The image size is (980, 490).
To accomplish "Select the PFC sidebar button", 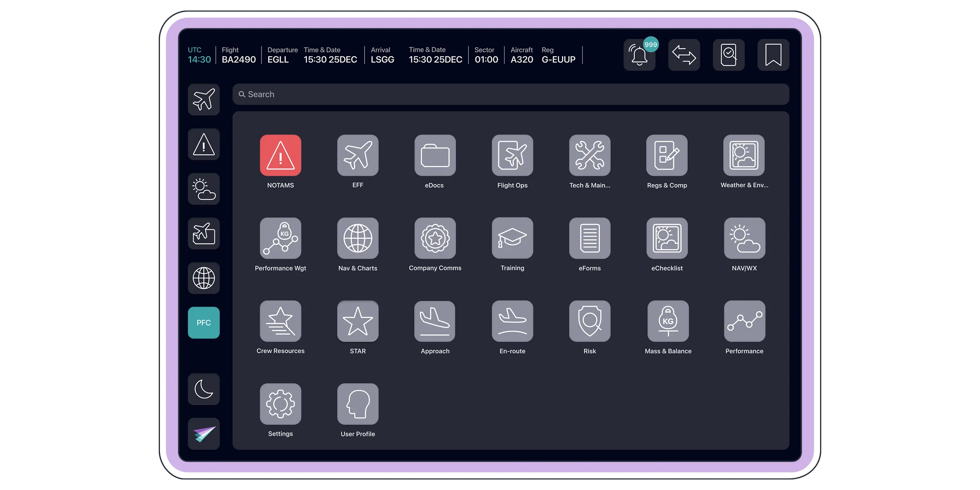I will tap(203, 322).
